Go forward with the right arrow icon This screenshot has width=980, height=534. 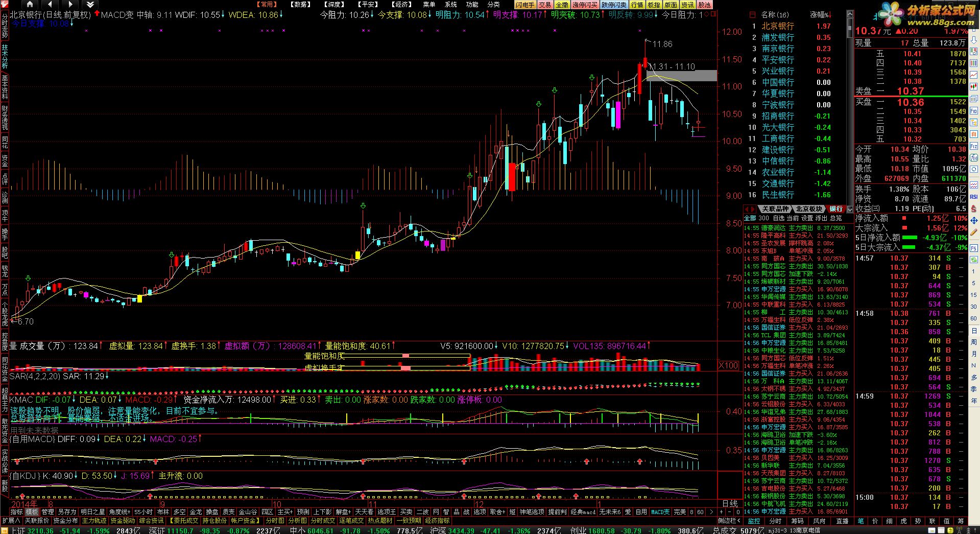coord(69,4)
